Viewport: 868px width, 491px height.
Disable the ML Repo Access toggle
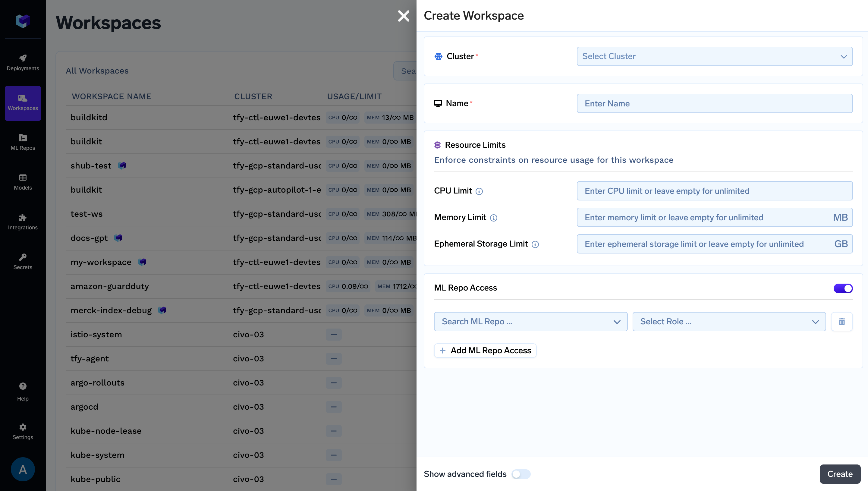tap(843, 288)
